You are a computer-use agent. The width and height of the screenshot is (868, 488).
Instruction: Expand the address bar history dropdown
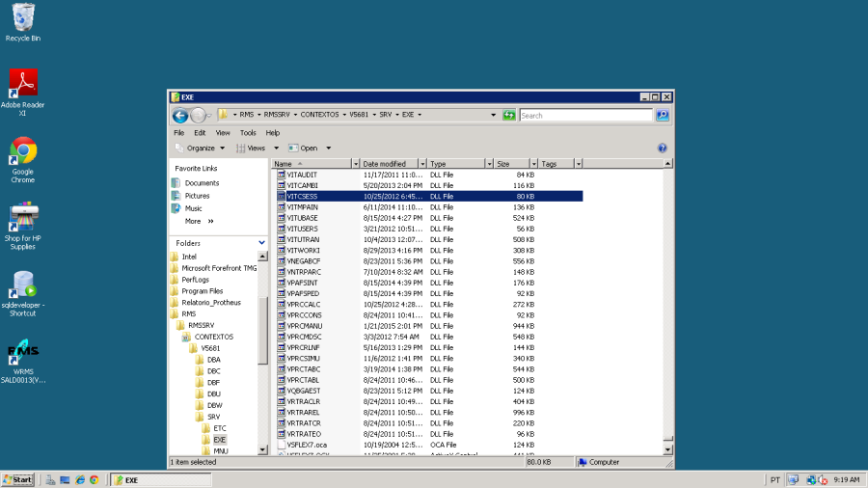[493, 115]
